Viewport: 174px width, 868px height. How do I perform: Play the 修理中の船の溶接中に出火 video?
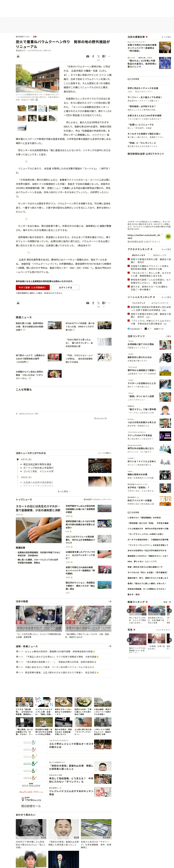coord(88,619)
